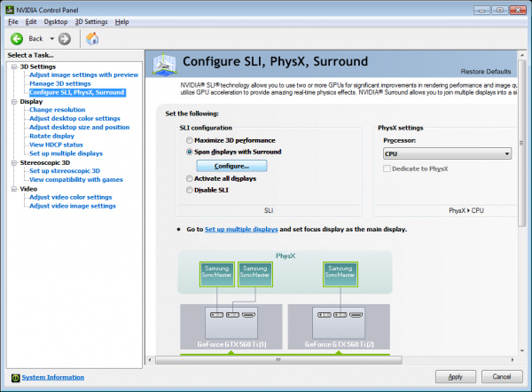Select second Samsung SyncMaster display icon
The width and height of the screenshot is (532, 392).
pyautogui.click(x=255, y=274)
